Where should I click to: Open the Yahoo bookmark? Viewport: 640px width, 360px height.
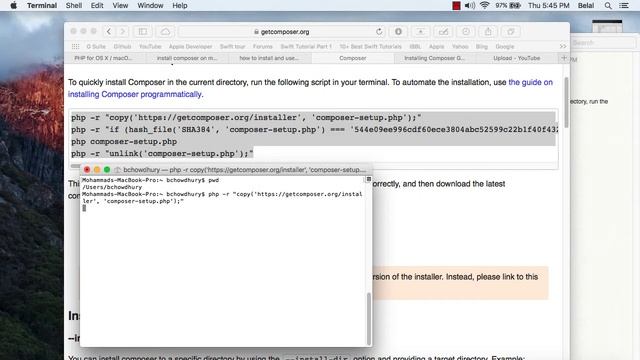pos(460,47)
